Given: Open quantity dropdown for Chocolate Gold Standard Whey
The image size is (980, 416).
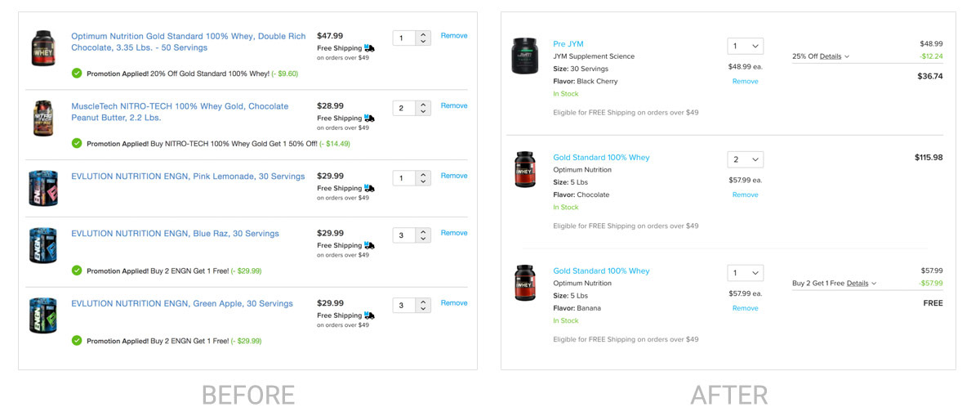Looking at the screenshot, I should [x=746, y=160].
